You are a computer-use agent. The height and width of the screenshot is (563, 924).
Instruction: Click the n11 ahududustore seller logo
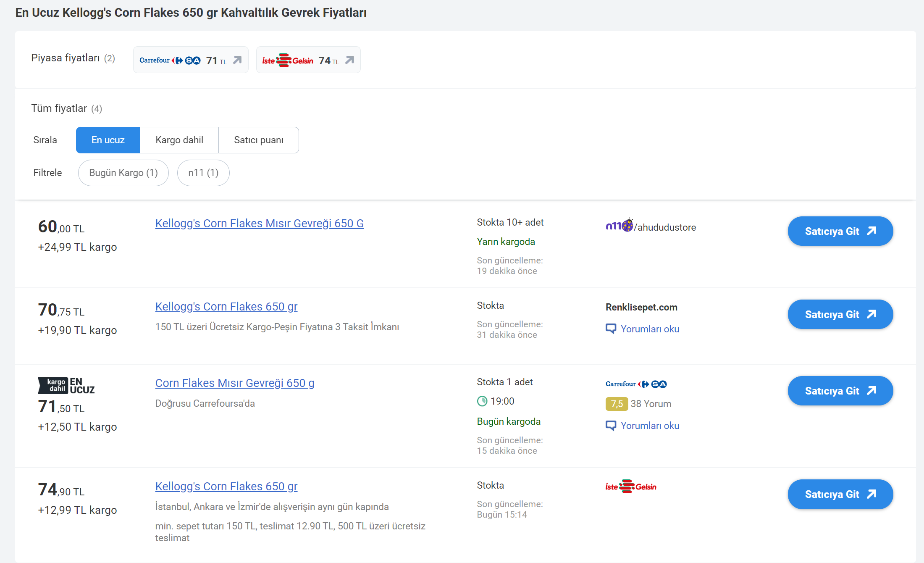651,226
